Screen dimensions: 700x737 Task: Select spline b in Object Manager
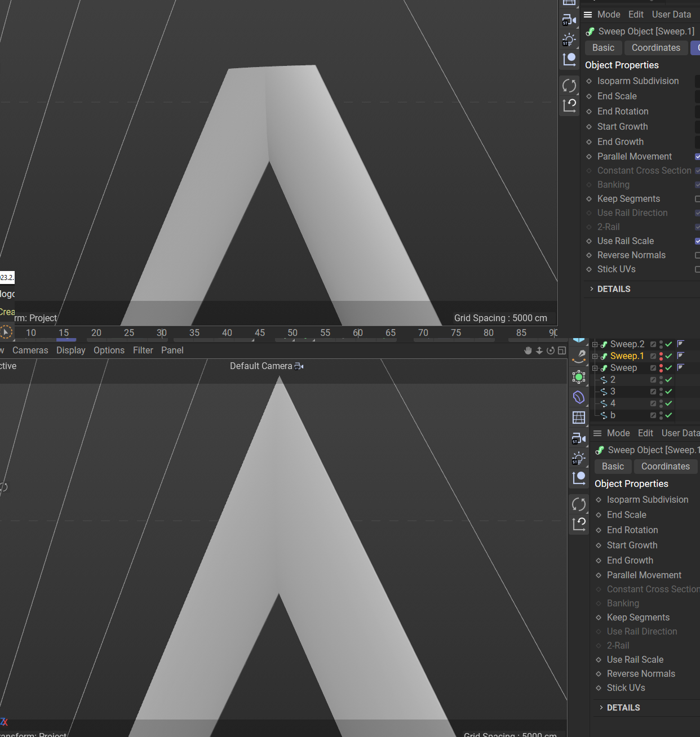point(613,415)
